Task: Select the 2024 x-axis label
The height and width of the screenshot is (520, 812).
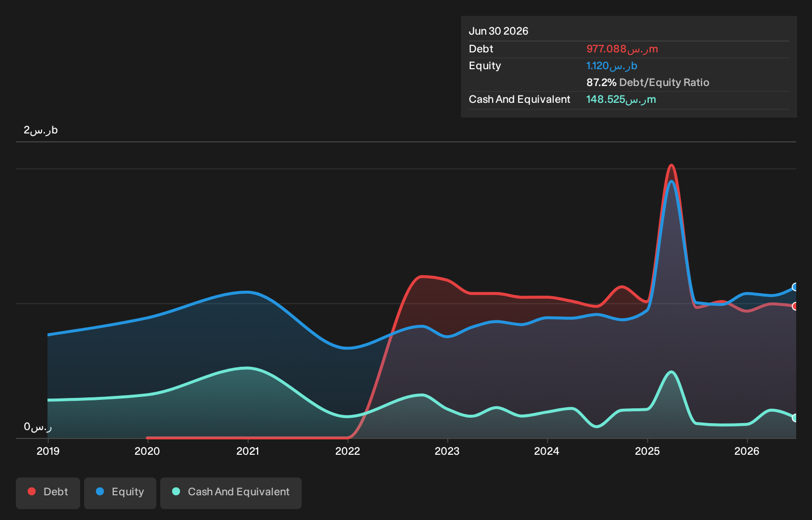Action: 547,451
